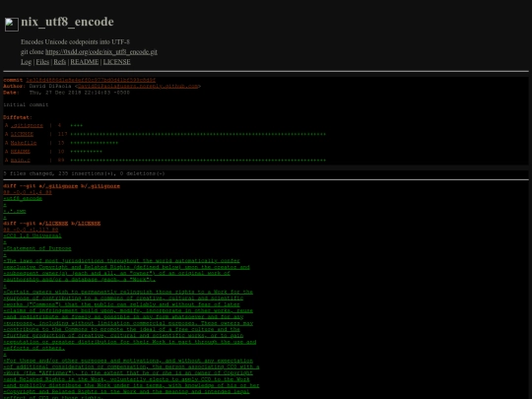Click the added line +CC0 1.0 Universal
This screenshot has height=399, width=532.
pyautogui.click(x=33, y=235)
